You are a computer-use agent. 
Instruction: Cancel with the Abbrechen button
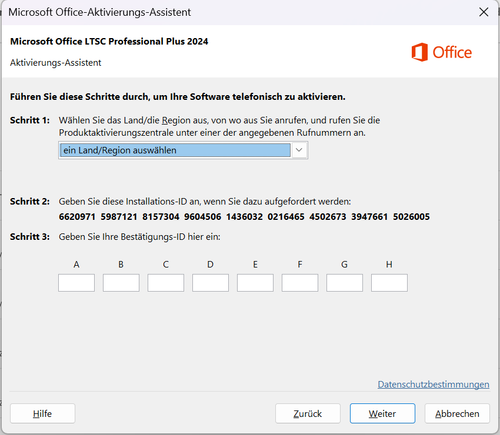click(x=457, y=414)
